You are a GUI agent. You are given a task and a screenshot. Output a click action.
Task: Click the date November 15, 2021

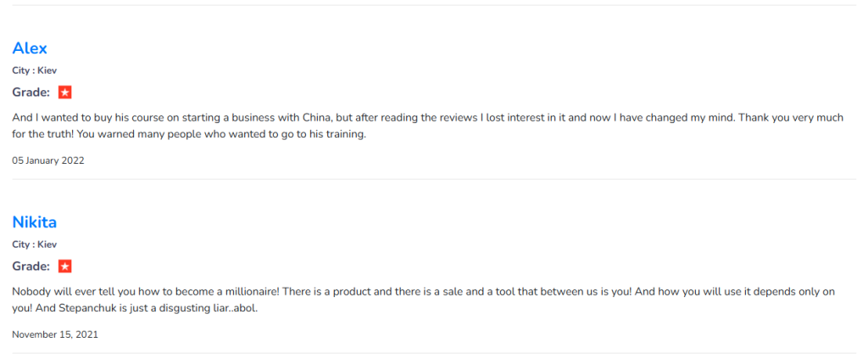pyautogui.click(x=55, y=334)
